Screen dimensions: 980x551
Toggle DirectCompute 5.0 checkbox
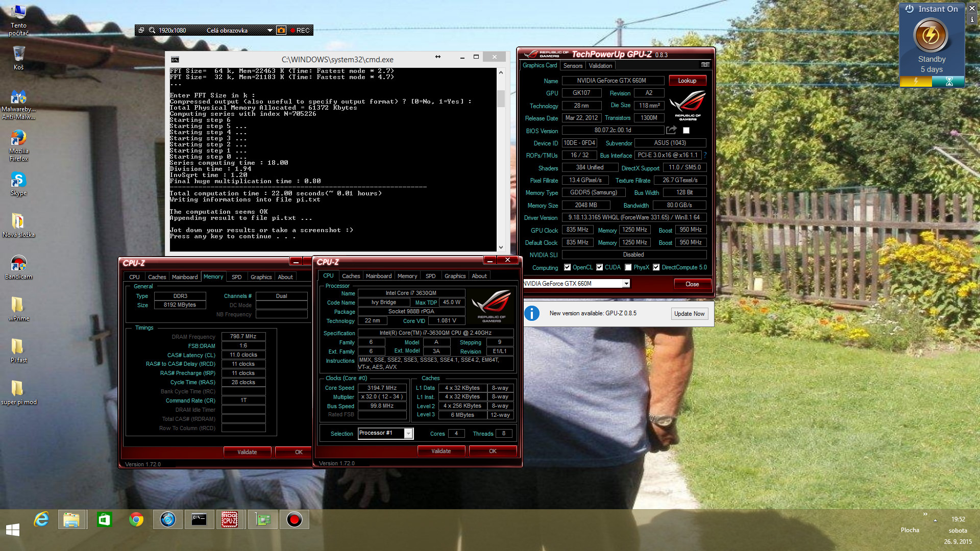pos(656,267)
